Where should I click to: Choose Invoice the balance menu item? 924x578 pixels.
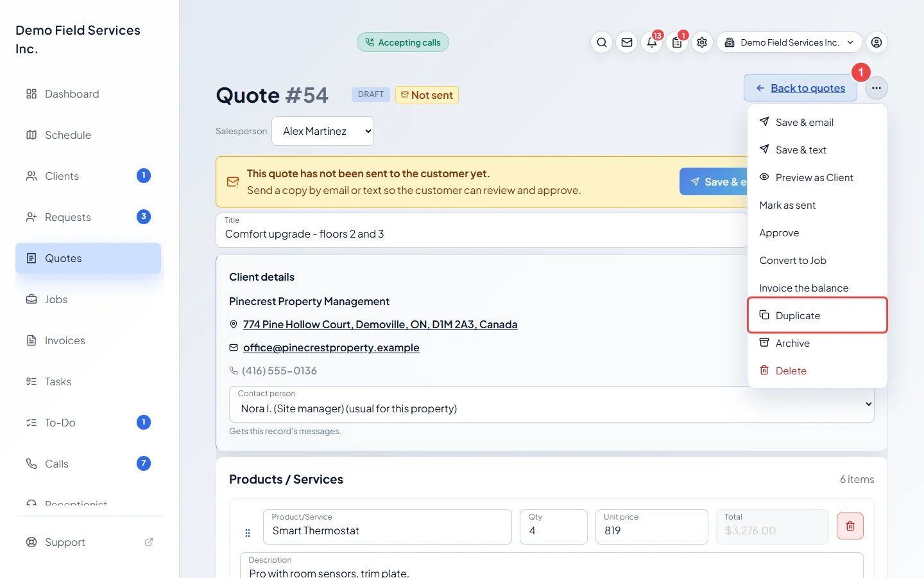817,288
